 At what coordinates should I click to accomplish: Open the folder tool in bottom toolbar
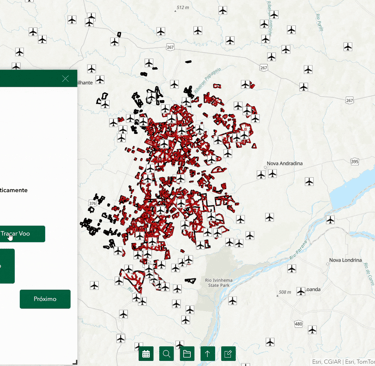pos(187,354)
